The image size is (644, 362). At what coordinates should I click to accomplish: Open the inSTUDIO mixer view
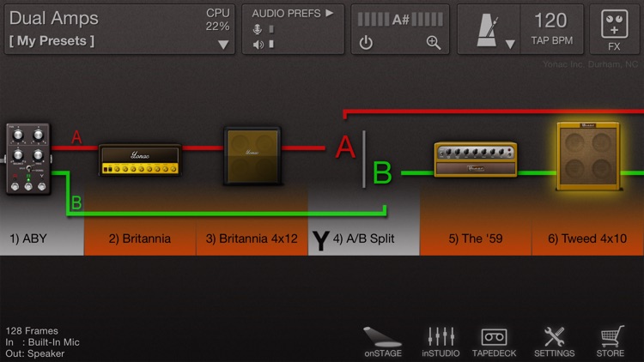(x=440, y=342)
